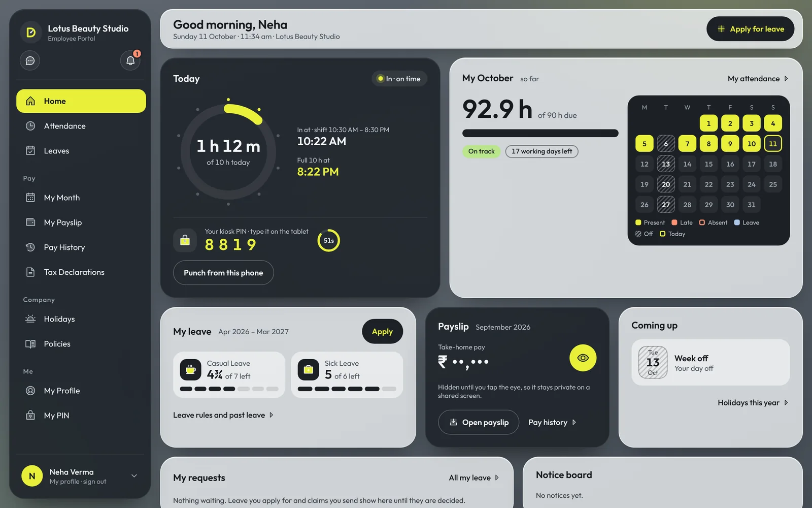Click the Tax Declarations document icon

pyautogui.click(x=30, y=272)
